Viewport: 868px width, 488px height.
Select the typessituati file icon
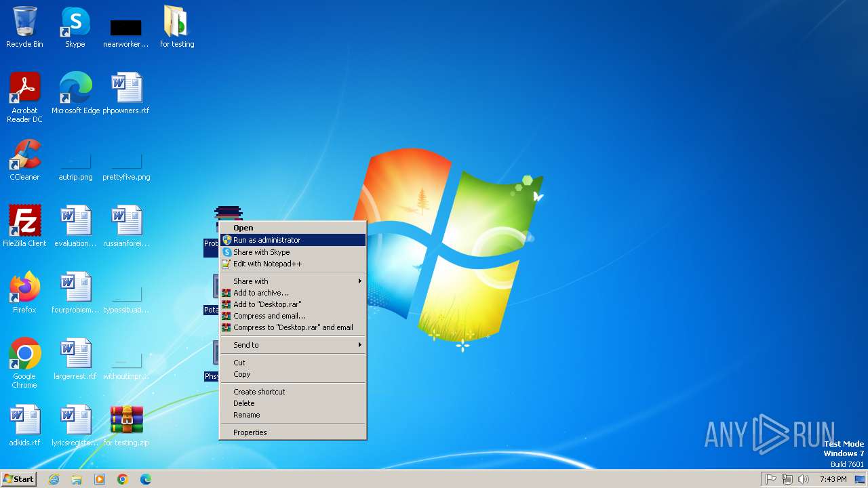[x=126, y=300]
